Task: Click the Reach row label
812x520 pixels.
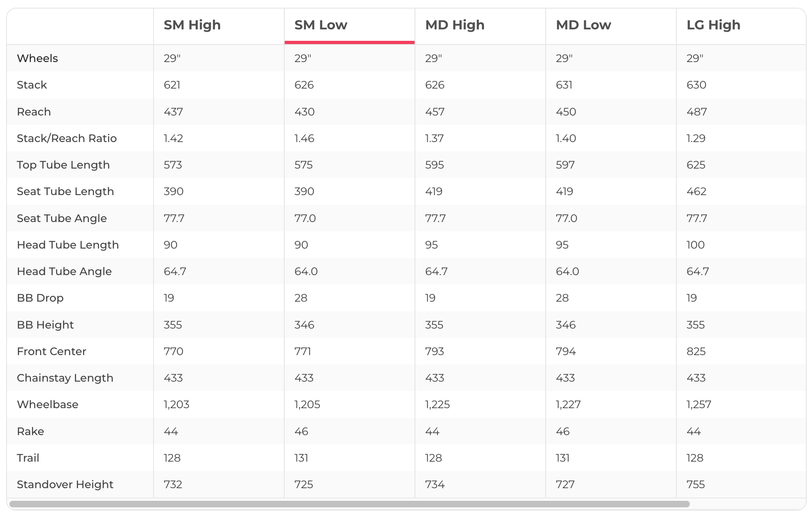Action: (x=34, y=112)
